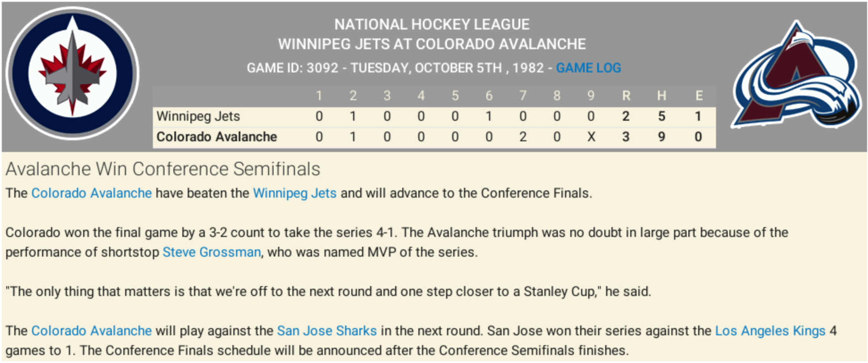Open the GAME LOG link

pyautogui.click(x=588, y=68)
